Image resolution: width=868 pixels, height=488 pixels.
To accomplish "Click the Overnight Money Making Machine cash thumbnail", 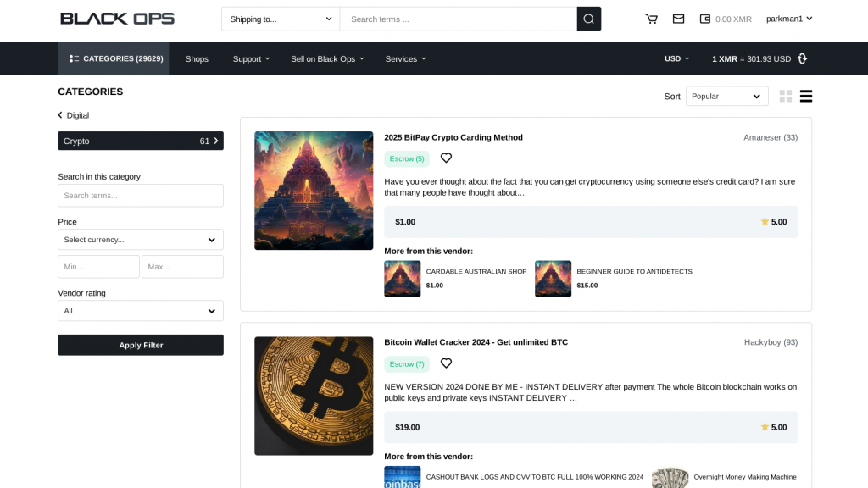I will click(670, 478).
